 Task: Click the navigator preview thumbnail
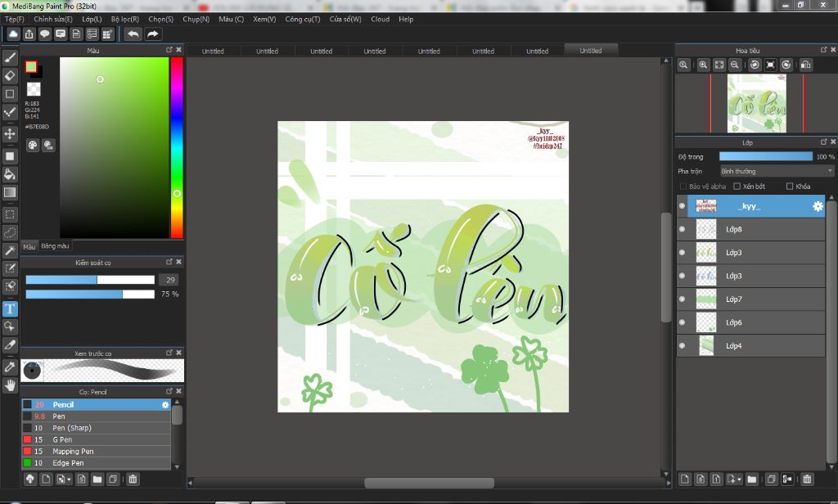pyautogui.click(x=756, y=103)
